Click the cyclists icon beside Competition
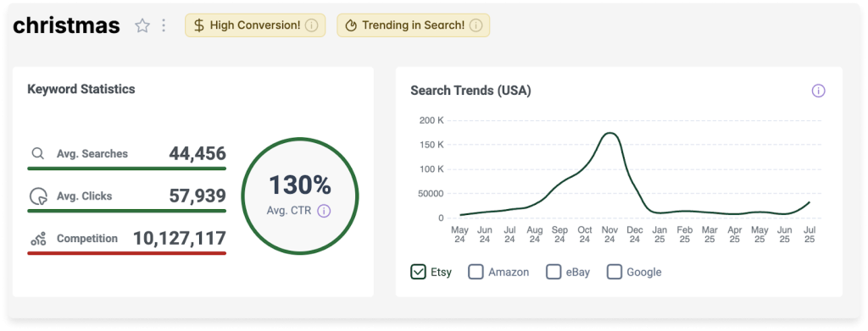 click(37, 240)
